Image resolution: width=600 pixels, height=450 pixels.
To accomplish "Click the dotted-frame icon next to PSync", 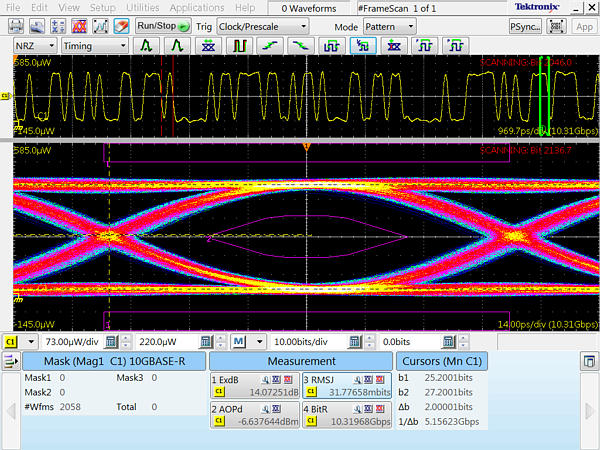I will (x=556, y=27).
